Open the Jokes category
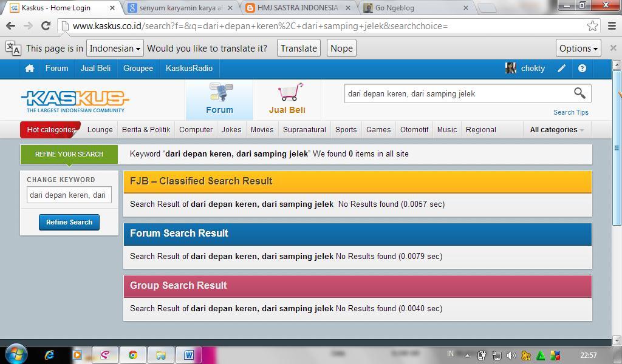 tap(231, 129)
